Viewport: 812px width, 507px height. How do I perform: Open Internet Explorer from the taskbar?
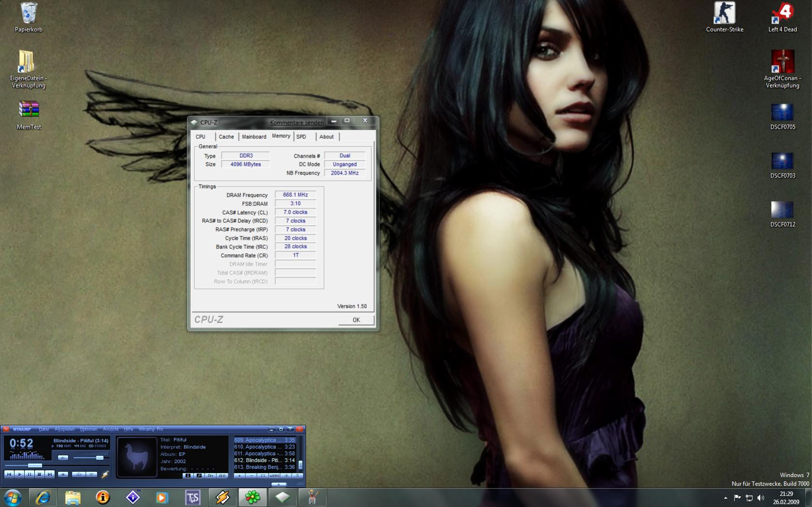pos(43,497)
